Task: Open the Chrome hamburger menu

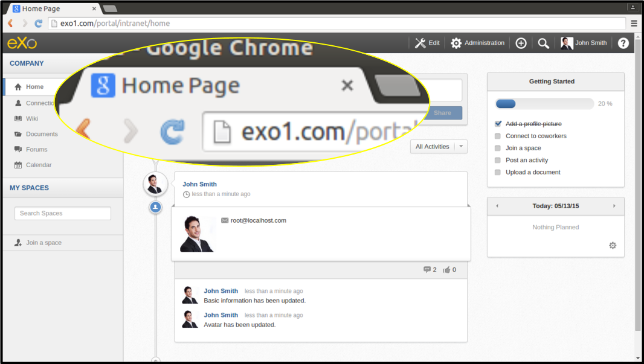Action: [x=634, y=24]
